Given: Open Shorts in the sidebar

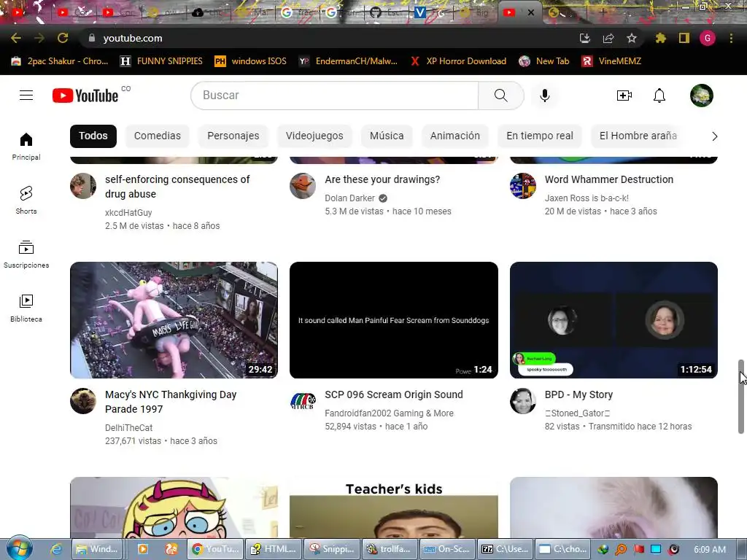Looking at the screenshot, I should (x=26, y=200).
